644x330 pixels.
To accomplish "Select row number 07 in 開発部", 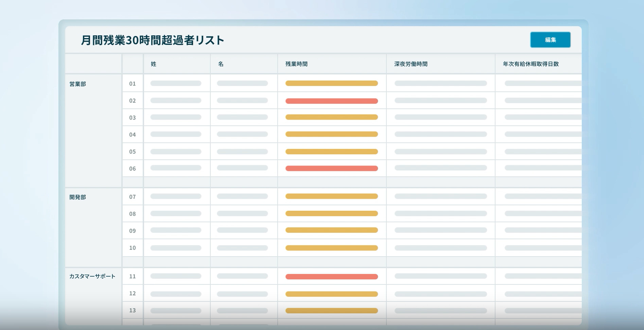I will [x=133, y=196].
